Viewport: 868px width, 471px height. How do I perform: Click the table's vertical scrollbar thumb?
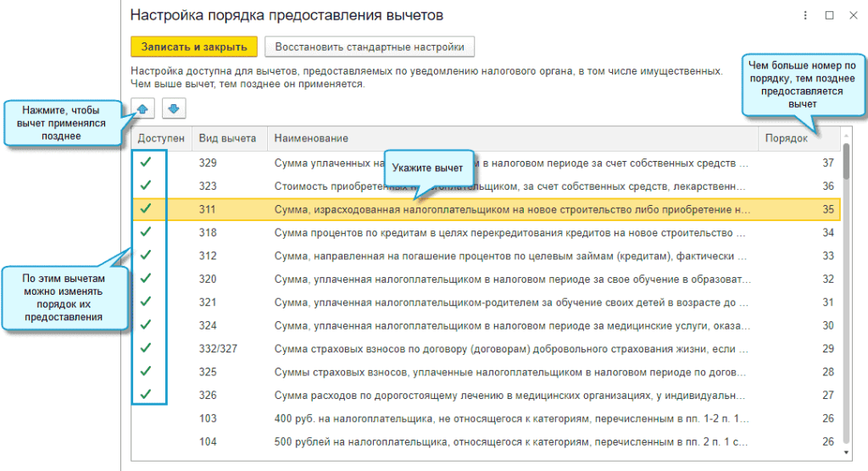(x=846, y=161)
